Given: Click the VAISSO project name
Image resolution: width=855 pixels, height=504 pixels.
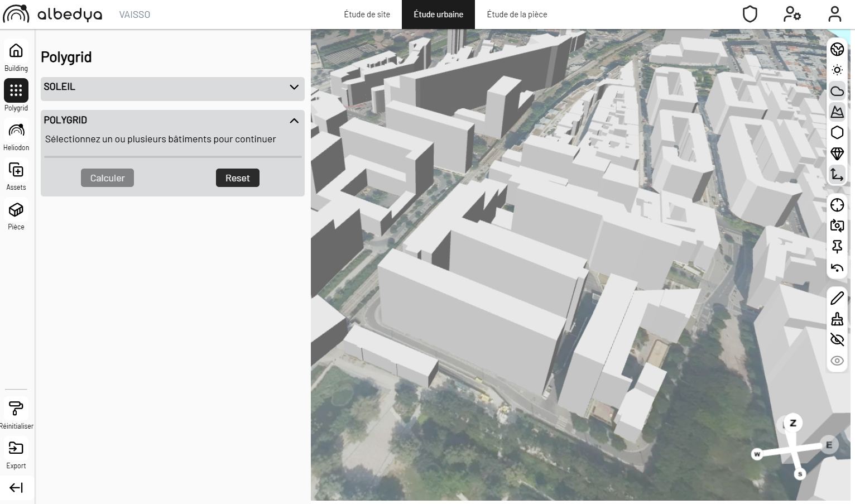Looking at the screenshot, I should (135, 15).
